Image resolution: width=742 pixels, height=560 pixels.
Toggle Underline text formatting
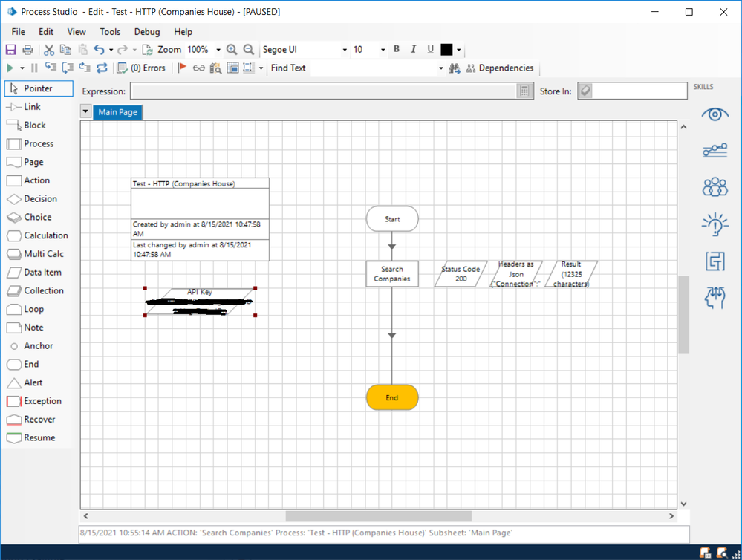430,50
